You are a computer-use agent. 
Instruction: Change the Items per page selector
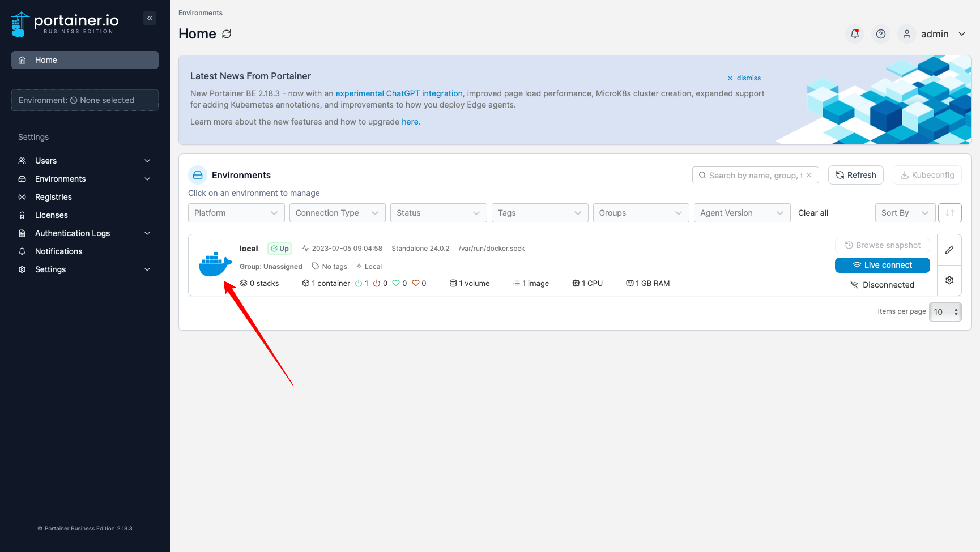pos(945,312)
